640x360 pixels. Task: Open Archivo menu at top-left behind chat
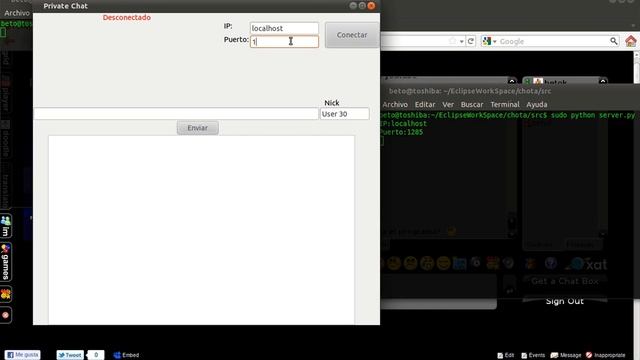tap(17, 13)
